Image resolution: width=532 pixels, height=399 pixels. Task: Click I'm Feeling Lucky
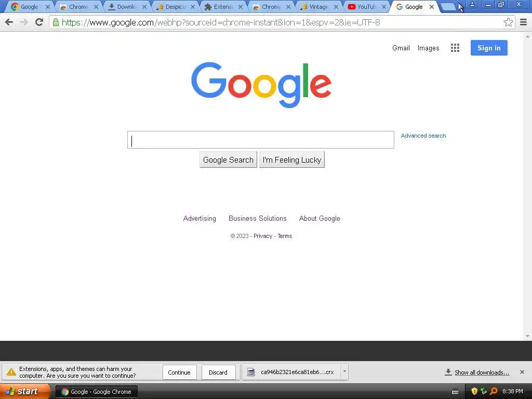(x=292, y=160)
